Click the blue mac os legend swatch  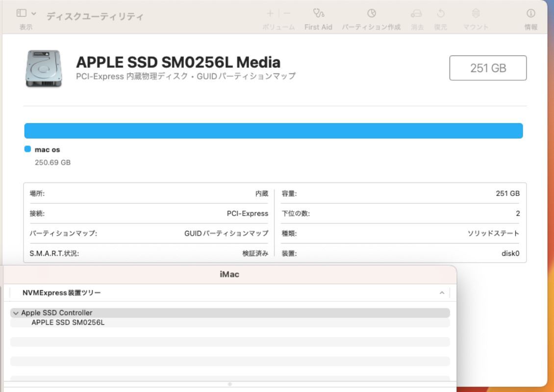[x=27, y=149]
